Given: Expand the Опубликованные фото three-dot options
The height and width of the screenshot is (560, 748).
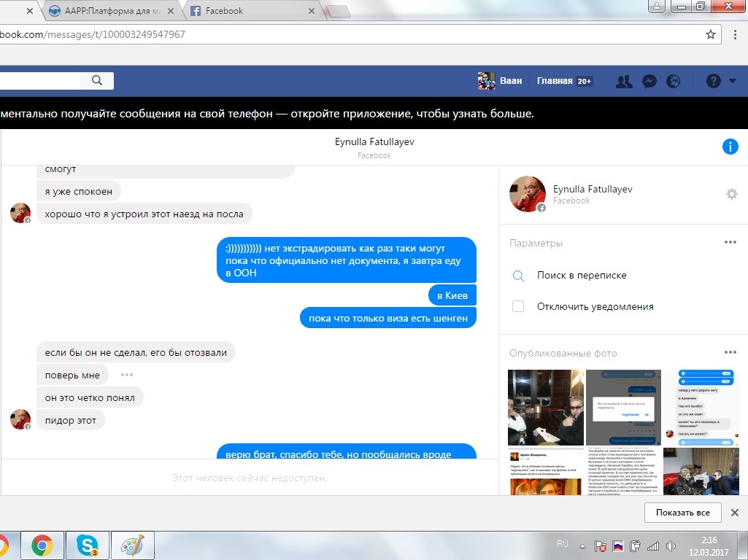Looking at the screenshot, I should (730, 352).
